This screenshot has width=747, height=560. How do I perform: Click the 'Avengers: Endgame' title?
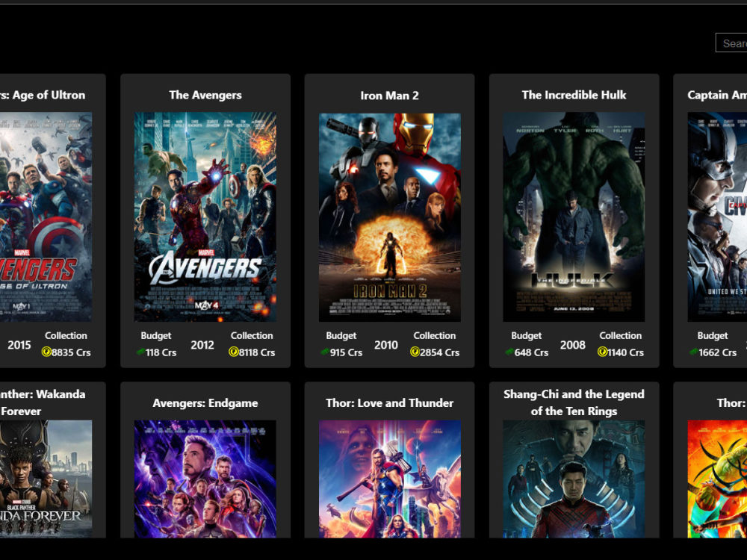tap(205, 403)
